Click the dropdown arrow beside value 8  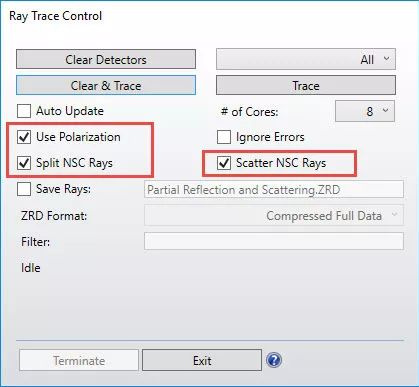click(386, 110)
